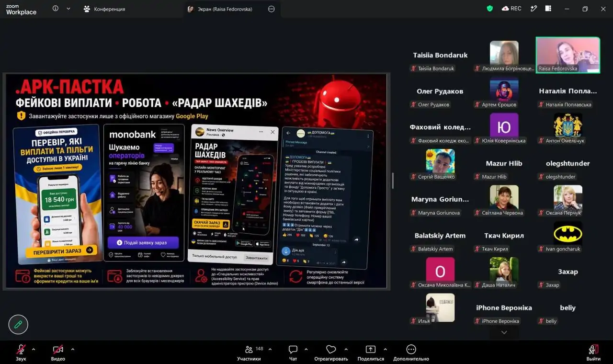Screen dimensions: 613x364
Task: Open video options arrow next to Видео
Action: click(73, 349)
